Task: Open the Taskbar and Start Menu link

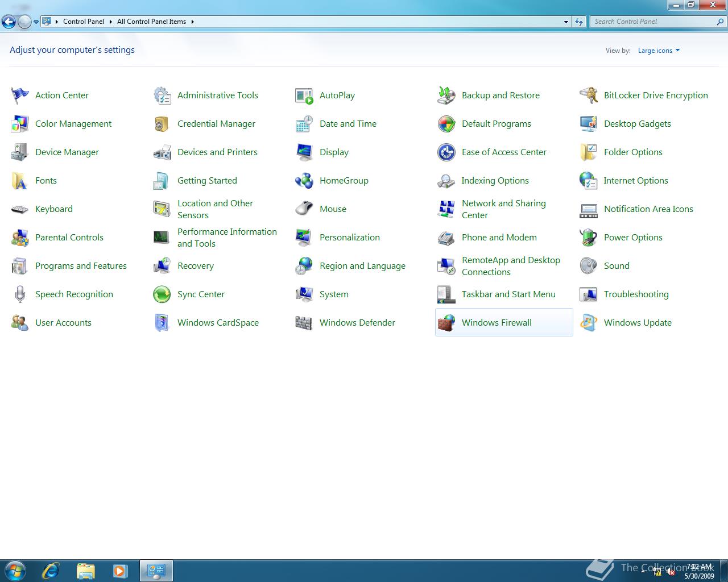Action: coord(508,294)
